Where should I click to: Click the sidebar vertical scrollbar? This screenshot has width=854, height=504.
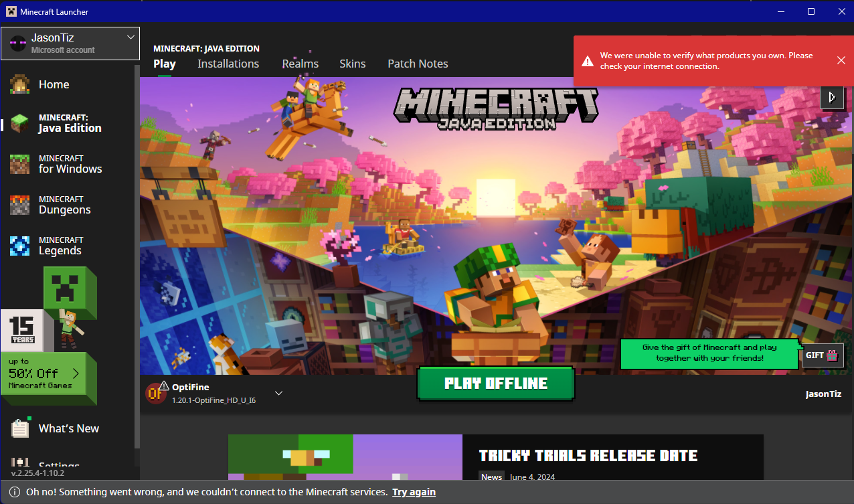(x=137, y=256)
